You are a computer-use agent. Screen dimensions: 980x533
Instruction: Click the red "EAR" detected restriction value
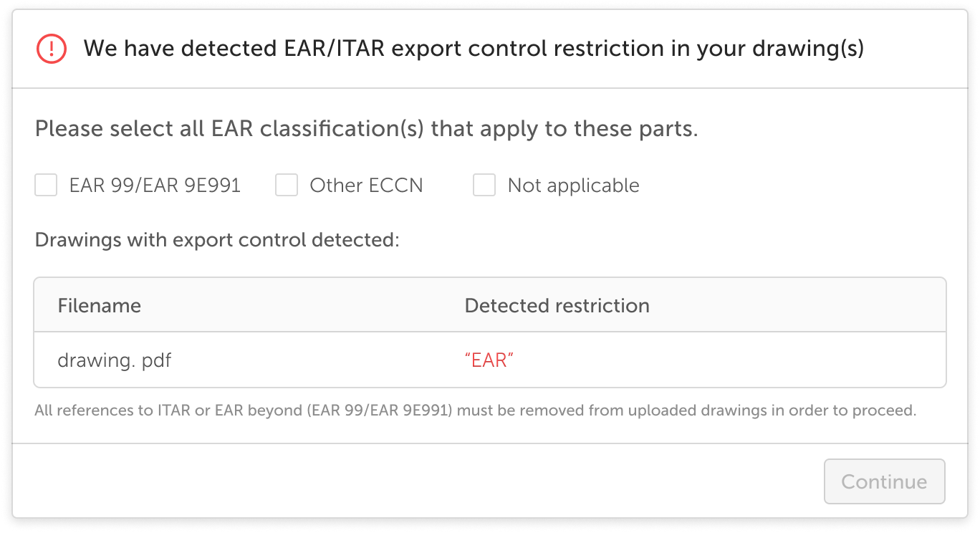(489, 360)
